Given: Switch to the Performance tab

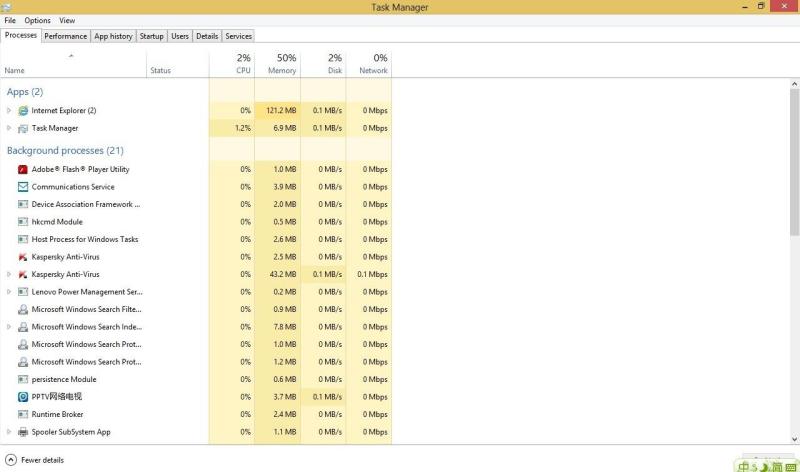Looking at the screenshot, I should 65,36.
